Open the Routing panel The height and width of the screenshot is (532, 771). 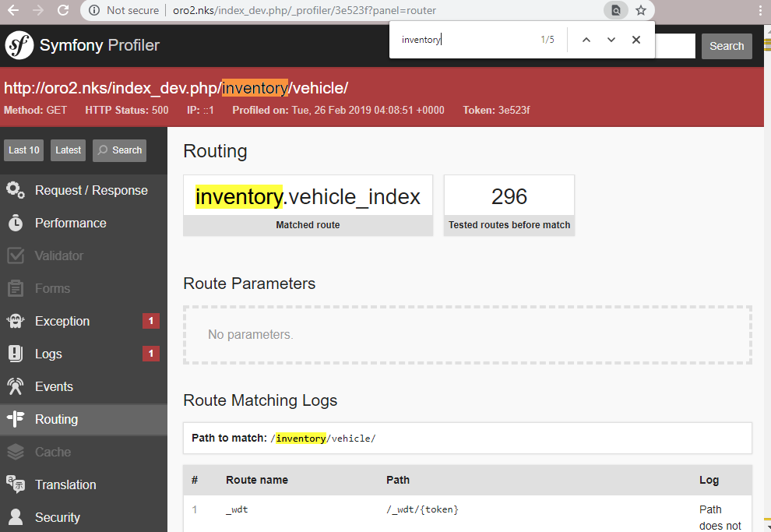[x=56, y=419]
